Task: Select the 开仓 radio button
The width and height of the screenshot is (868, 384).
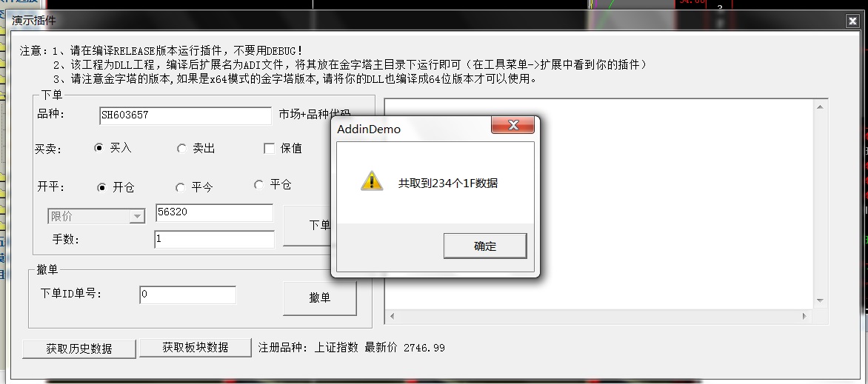Action: [x=101, y=187]
